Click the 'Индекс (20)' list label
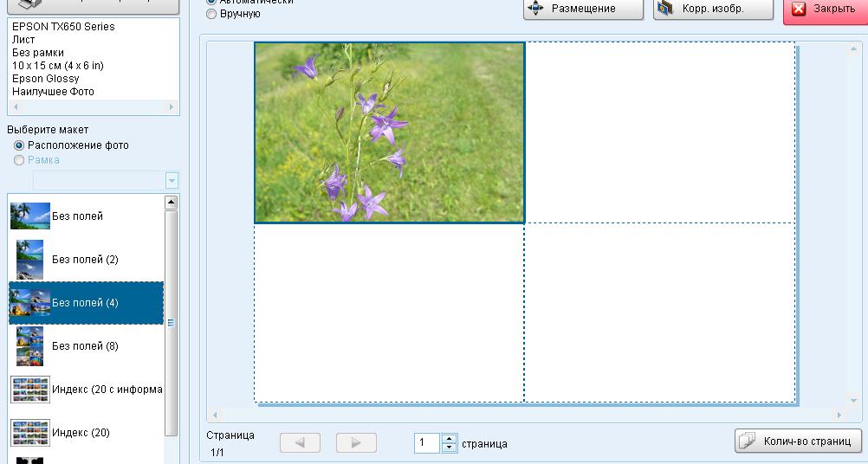Screen dimensions: 868x464 click(81, 433)
